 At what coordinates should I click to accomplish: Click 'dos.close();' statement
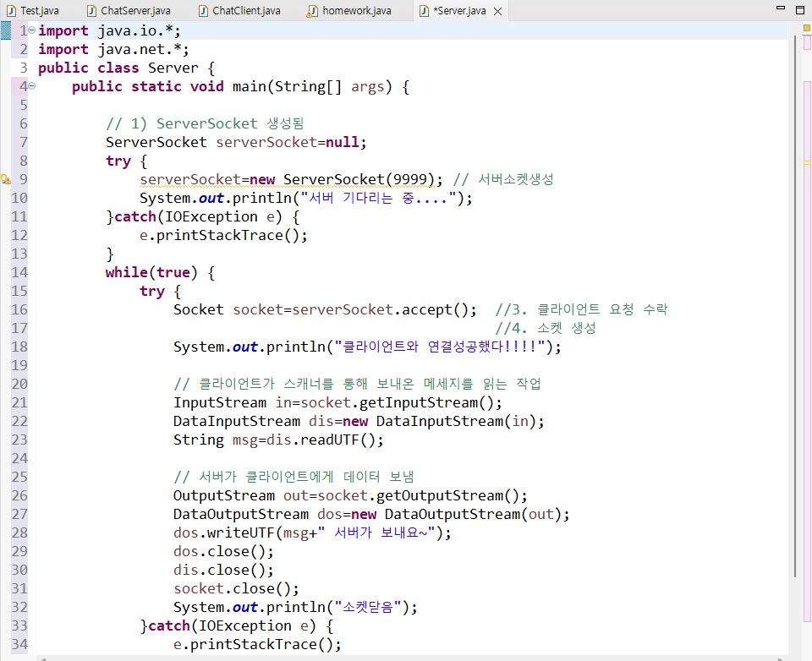click(223, 551)
